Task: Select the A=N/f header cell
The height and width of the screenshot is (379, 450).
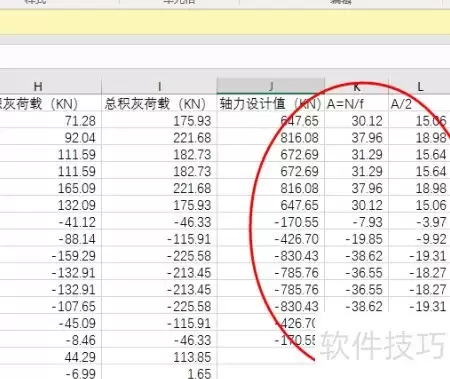Action: pyautogui.click(x=357, y=104)
